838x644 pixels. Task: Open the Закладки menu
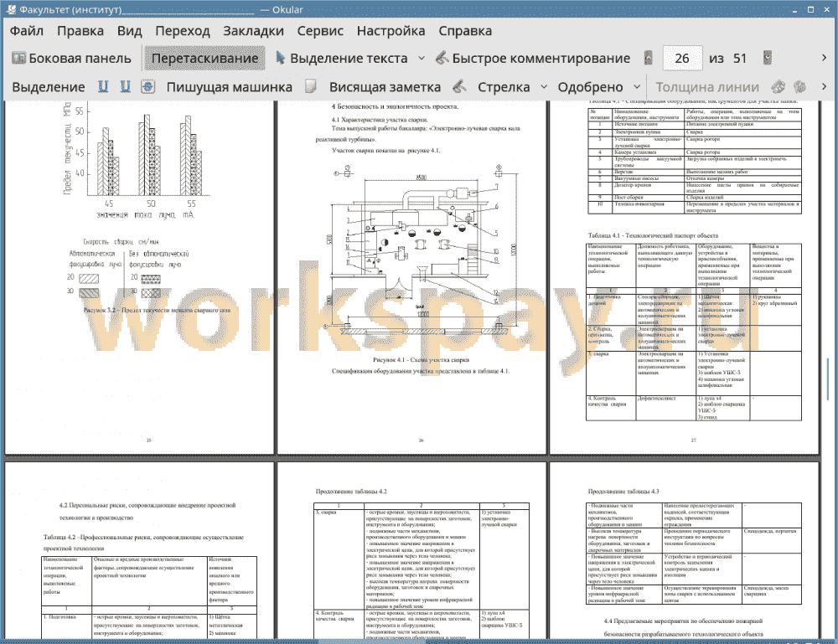253,31
